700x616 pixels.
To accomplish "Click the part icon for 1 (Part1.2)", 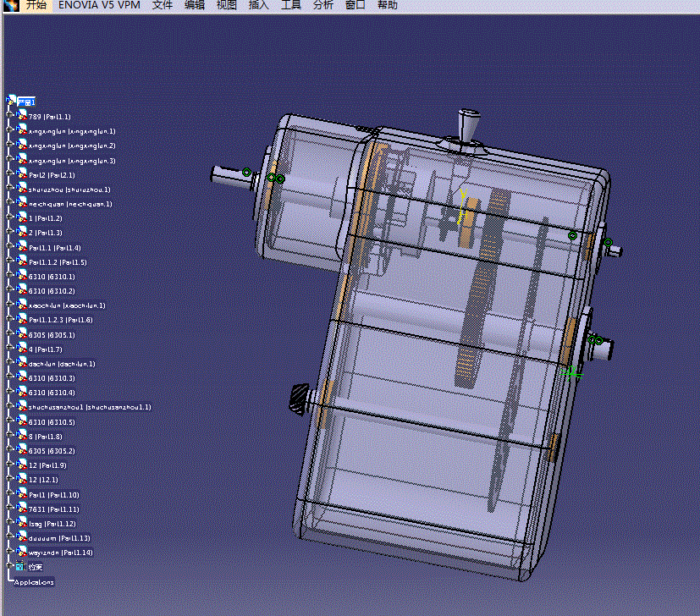I will click(x=21, y=217).
